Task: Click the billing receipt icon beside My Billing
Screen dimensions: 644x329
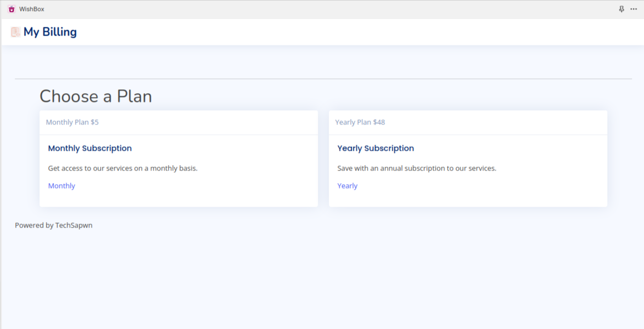Action: (x=15, y=32)
